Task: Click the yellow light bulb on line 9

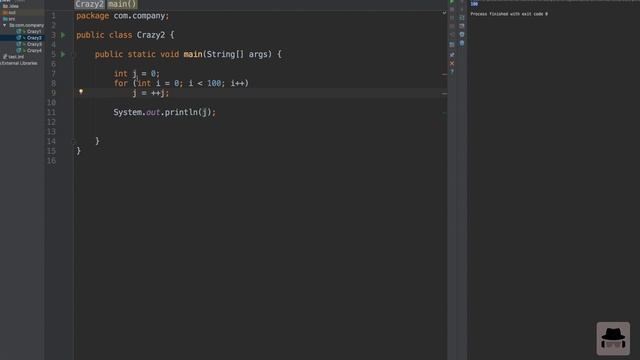Action: coord(81,92)
